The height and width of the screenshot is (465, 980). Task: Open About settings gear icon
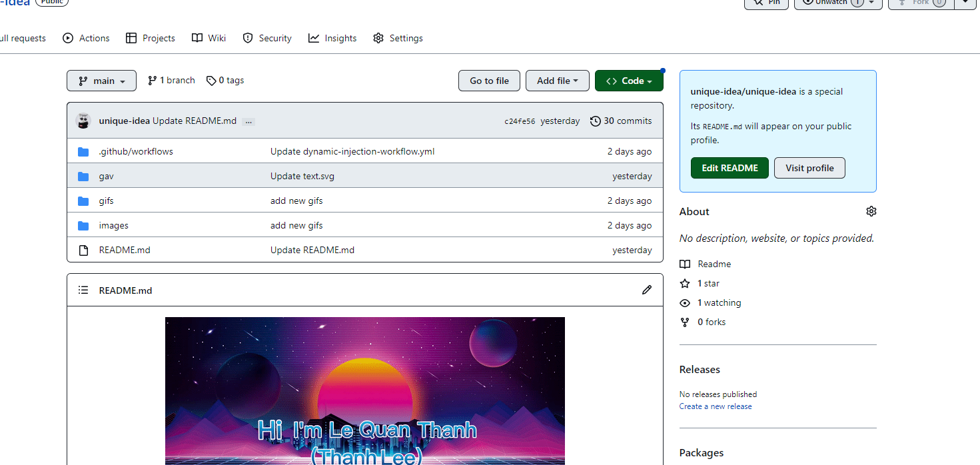coord(871,211)
